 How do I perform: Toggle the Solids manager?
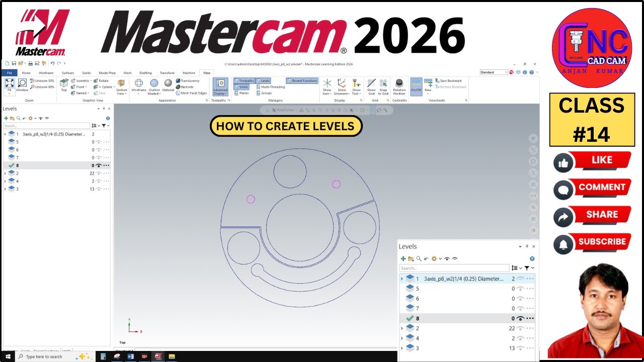(x=242, y=86)
